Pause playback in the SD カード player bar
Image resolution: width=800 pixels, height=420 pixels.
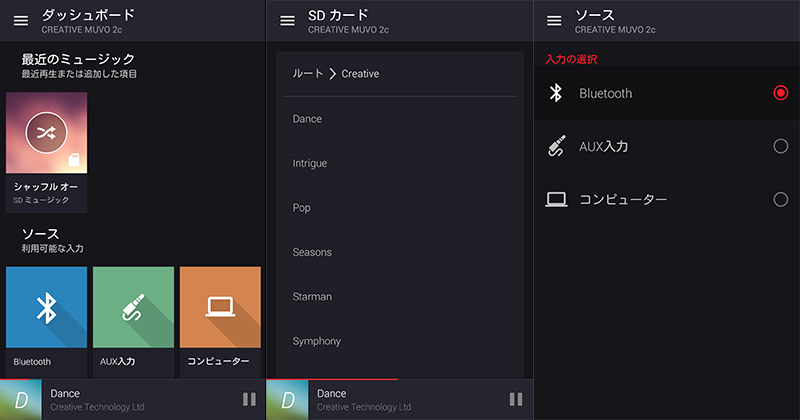[x=516, y=399]
